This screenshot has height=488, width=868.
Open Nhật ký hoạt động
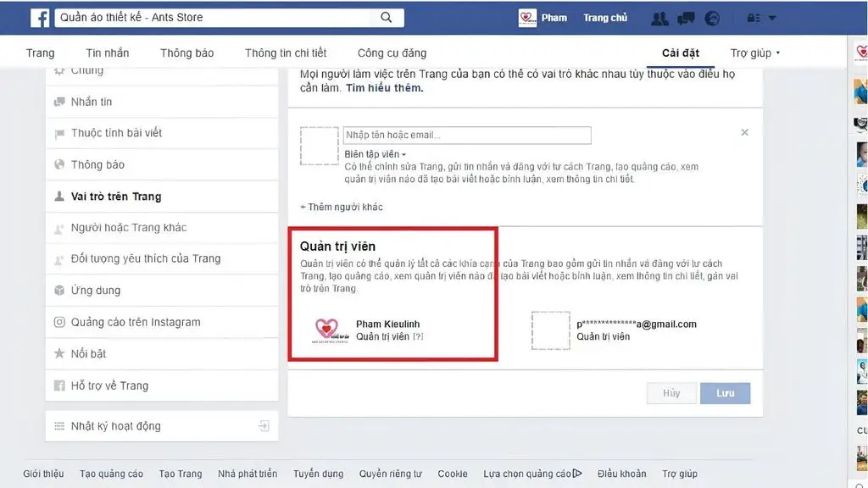[162, 426]
